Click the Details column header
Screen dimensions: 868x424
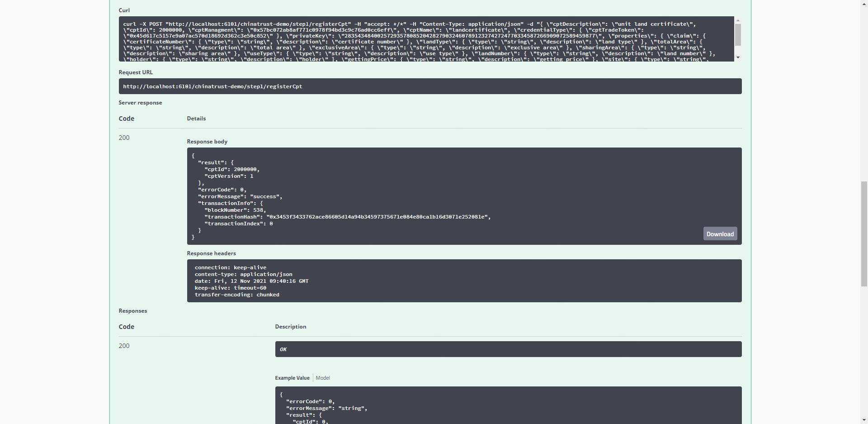click(196, 119)
